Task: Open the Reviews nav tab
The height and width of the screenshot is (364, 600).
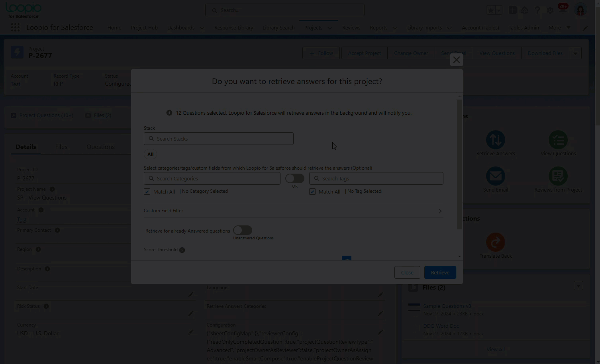Action: coord(351,27)
